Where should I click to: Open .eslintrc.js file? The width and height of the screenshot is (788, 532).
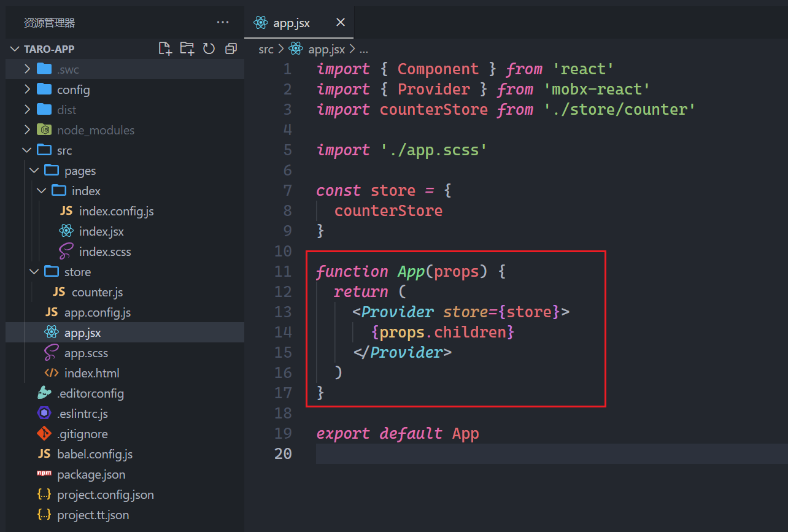click(82, 414)
